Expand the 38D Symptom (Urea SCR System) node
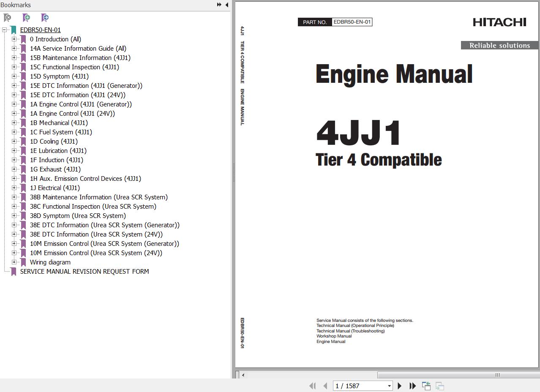Viewport: 540px width, 392px height. pyautogui.click(x=14, y=216)
